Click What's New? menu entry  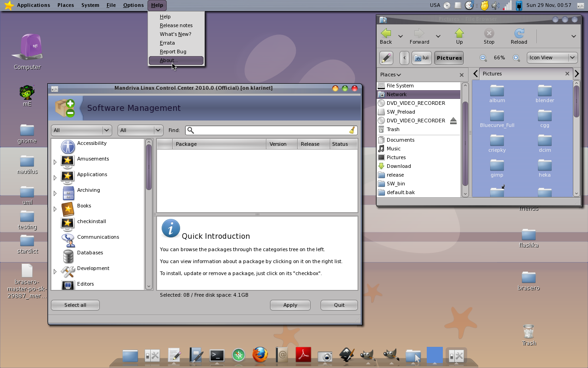tap(176, 34)
